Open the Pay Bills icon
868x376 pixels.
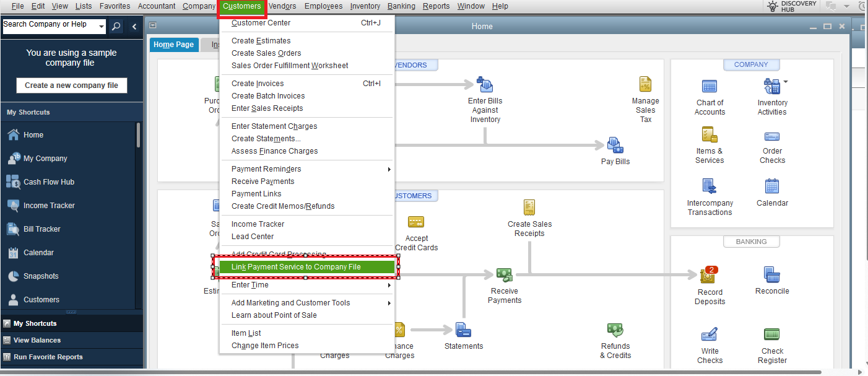tap(615, 145)
